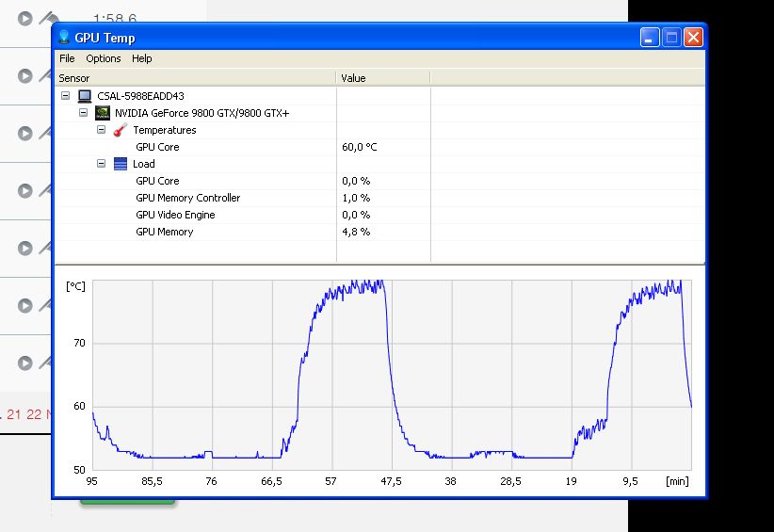Open the Help menu
The height and width of the screenshot is (532, 774).
pos(142,58)
